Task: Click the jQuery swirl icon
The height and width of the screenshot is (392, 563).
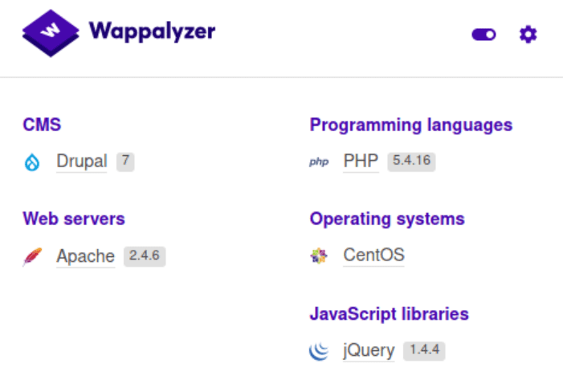Action: click(319, 351)
